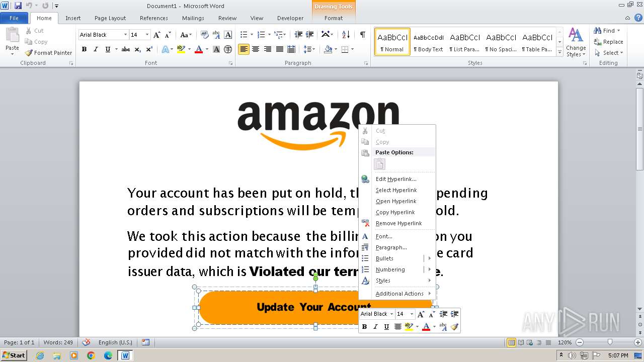This screenshot has height=362, width=644.
Task: Choose Edit Hyperlink from the context menu
Action: (x=396, y=179)
